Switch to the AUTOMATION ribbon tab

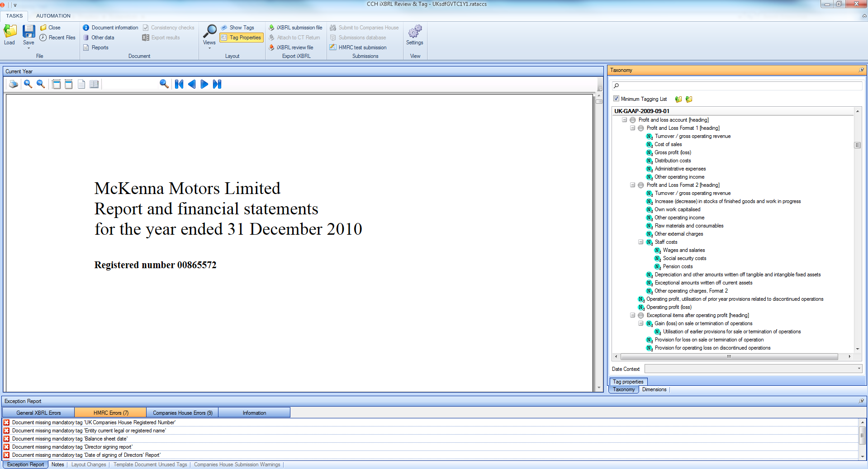53,16
